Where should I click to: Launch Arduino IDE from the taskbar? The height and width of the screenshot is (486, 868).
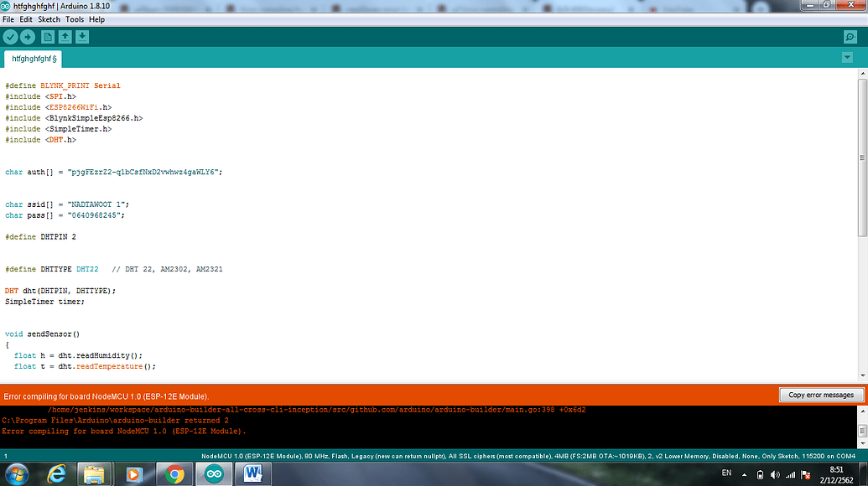[x=214, y=473]
